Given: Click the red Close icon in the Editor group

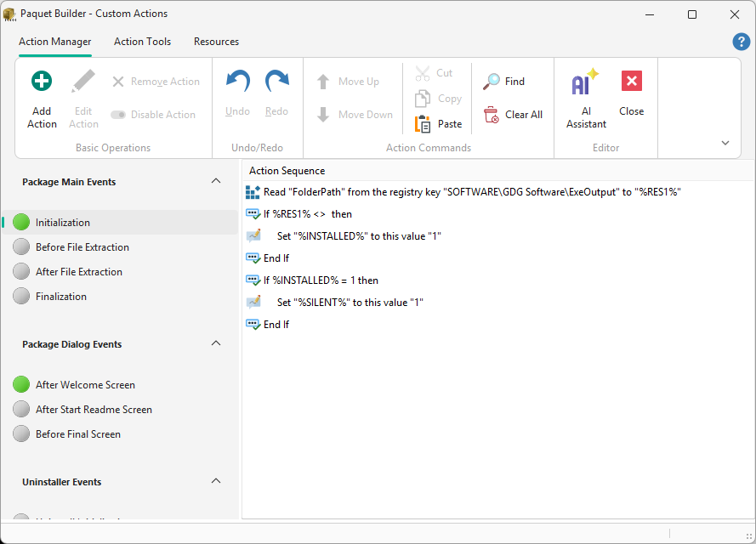Looking at the screenshot, I should tap(631, 81).
